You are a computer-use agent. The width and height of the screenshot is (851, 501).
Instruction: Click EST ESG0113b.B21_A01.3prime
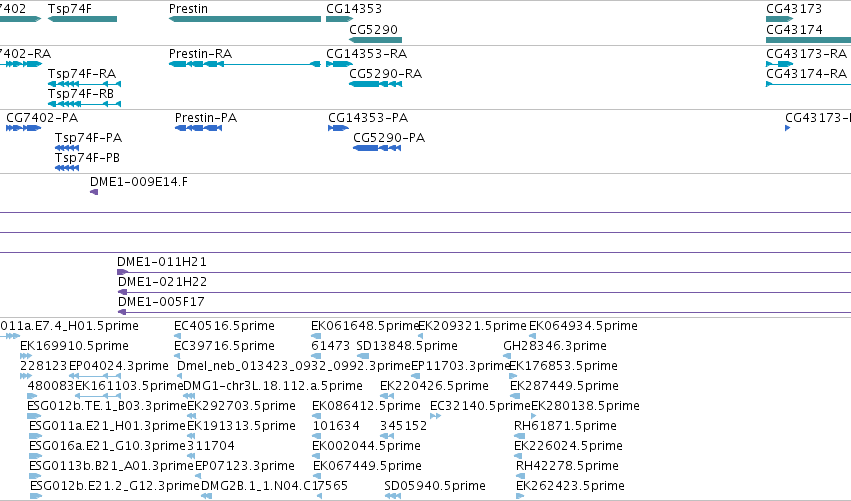pyautogui.click(x=111, y=466)
